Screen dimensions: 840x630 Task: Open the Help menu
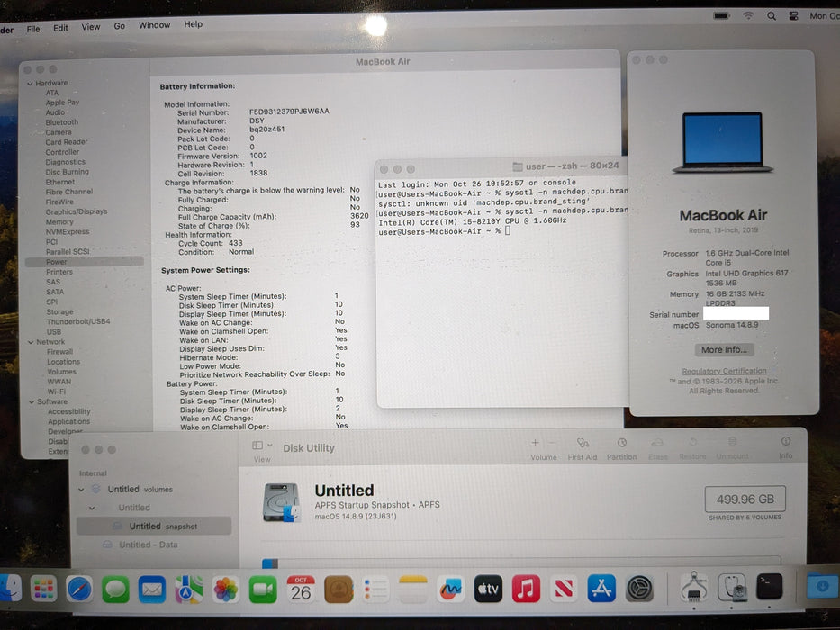pyautogui.click(x=194, y=23)
